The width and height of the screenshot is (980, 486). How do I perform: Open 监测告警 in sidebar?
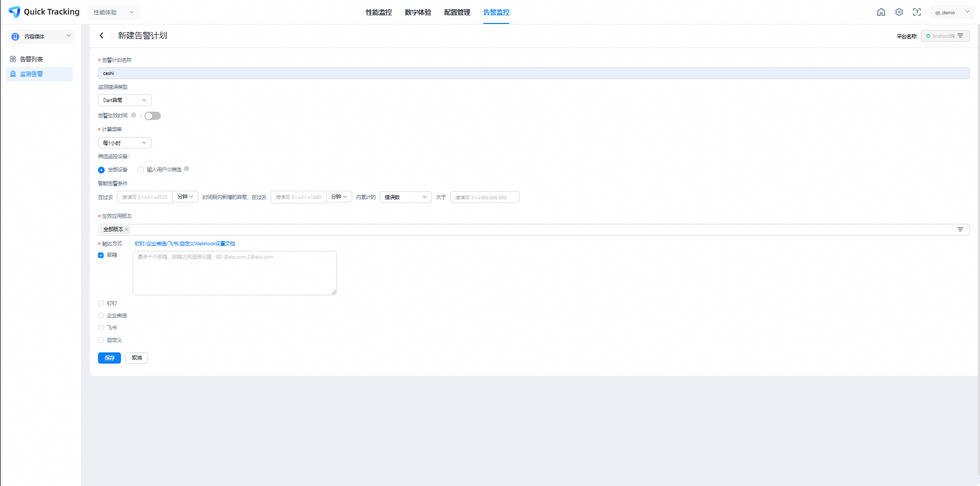(x=39, y=74)
